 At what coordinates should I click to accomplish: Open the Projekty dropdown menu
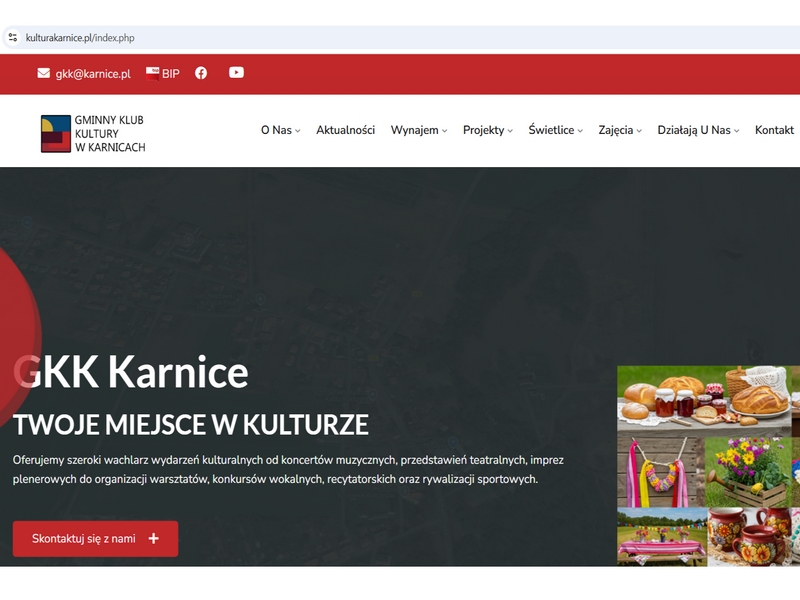pos(487,130)
